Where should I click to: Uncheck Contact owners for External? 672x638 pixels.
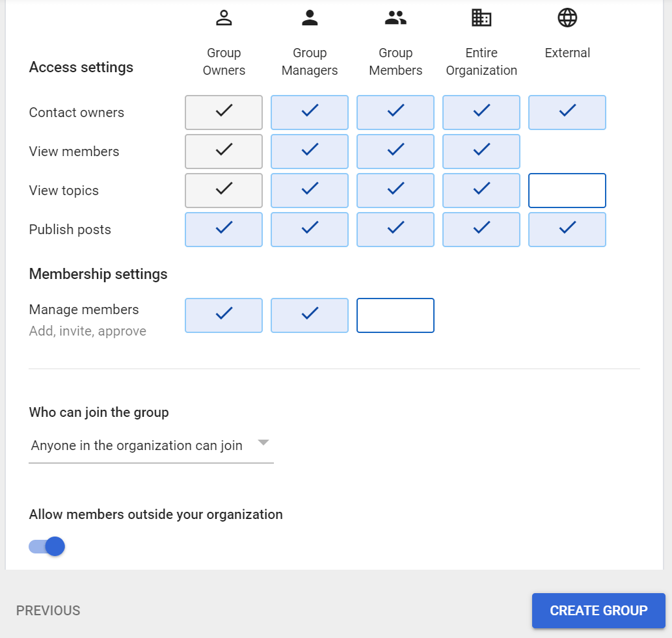pyautogui.click(x=567, y=113)
